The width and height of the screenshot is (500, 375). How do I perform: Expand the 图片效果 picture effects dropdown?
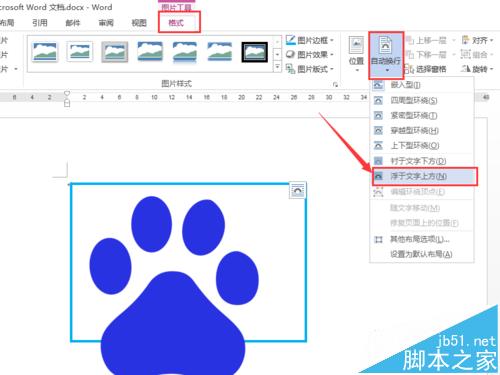click(x=310, y=54)
